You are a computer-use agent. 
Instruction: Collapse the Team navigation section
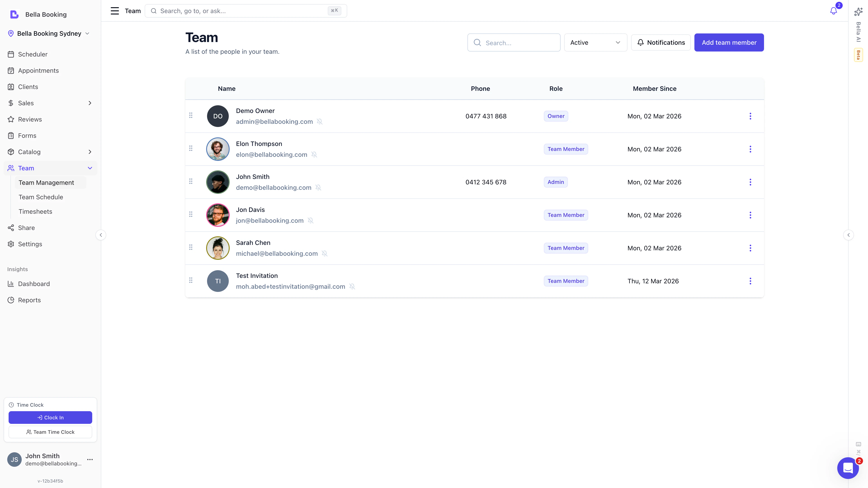pos(90,168)
